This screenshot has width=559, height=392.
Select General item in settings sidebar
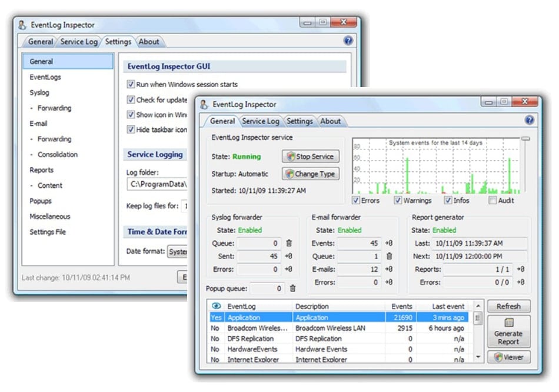tap(68, 61)
